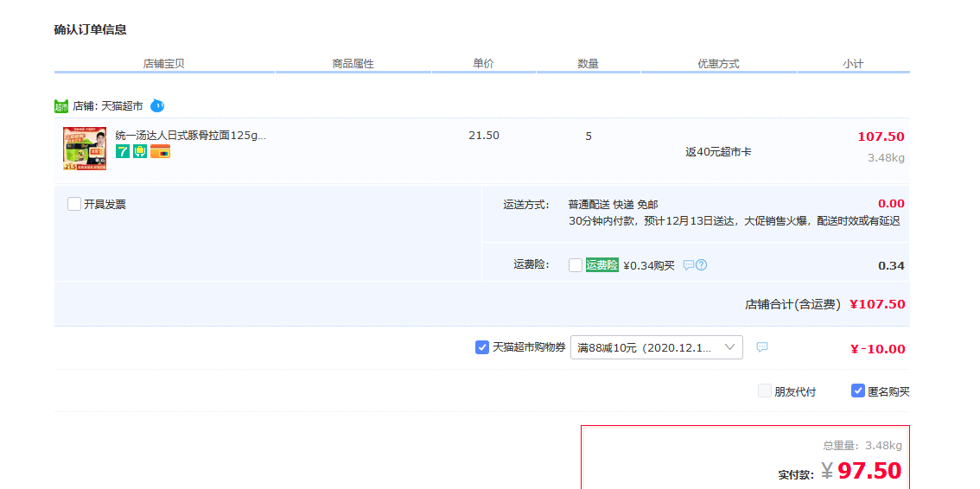Click the message icon beside coupon dropdown

[x=762, y=347]
